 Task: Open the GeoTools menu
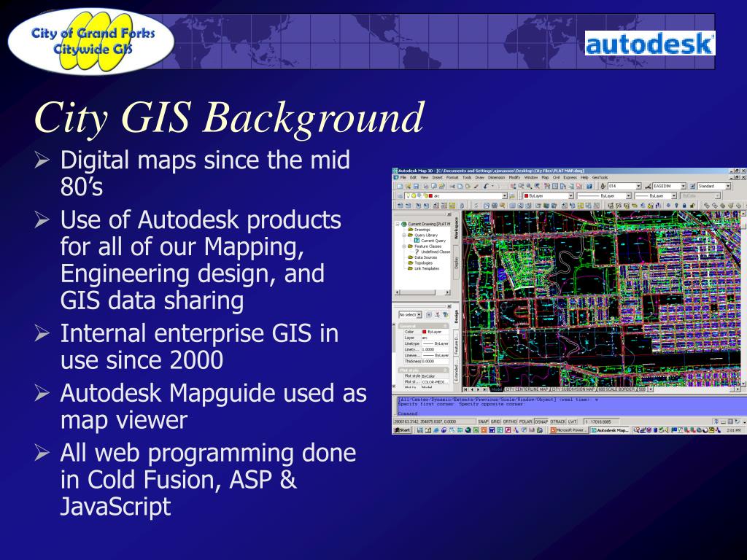600,177
